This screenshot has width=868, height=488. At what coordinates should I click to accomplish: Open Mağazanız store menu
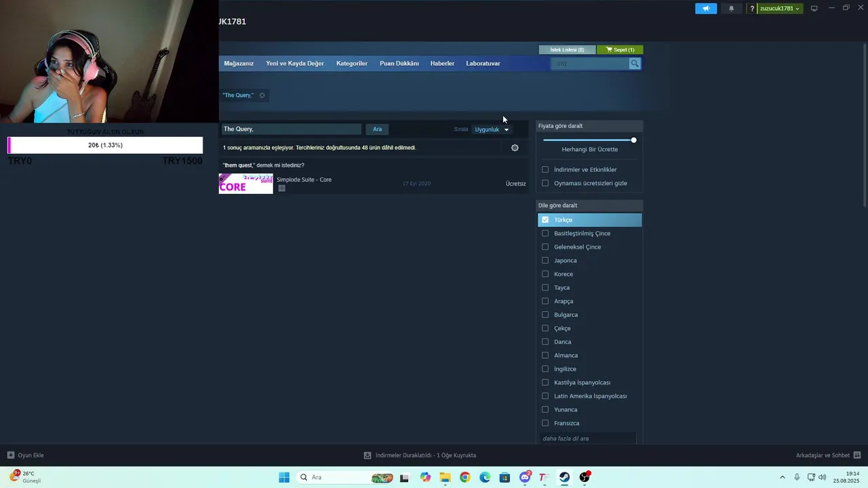point(239,64)
